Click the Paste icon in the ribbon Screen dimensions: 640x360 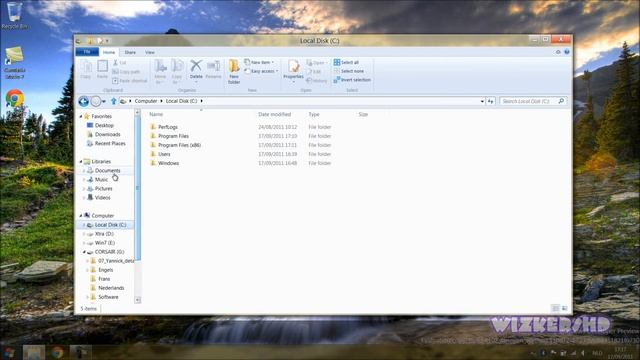click(102, 69)
